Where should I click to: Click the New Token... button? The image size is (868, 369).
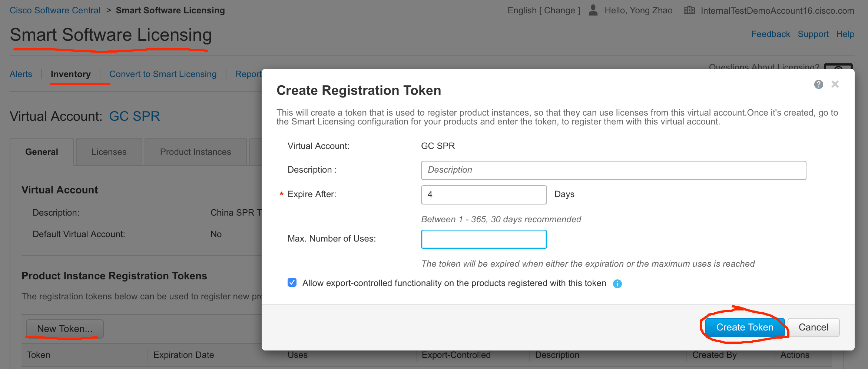[64, 329]
